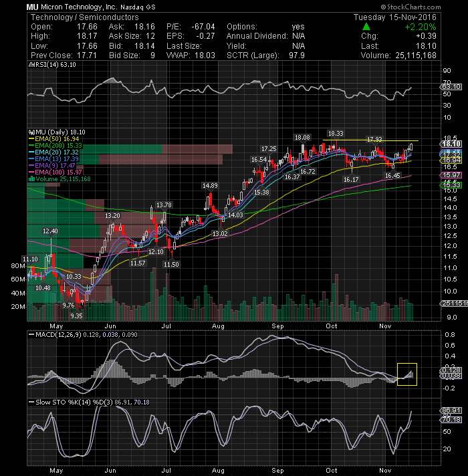Click the RSI(14) 63.10 indicator label
468x476 pixels.
tap(52, 65)
